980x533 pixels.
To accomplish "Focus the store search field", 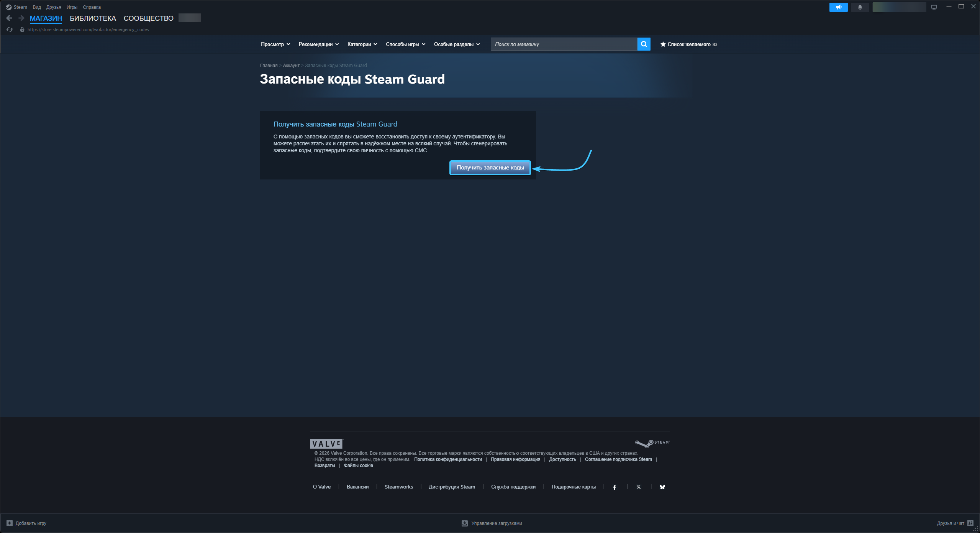I will click(x=563, y=44).
